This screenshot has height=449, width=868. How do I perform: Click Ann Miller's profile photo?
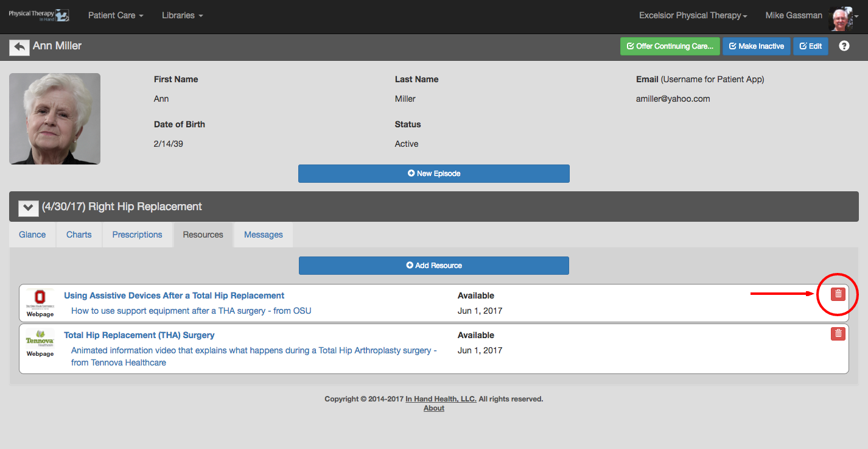[x=55, y=119]
